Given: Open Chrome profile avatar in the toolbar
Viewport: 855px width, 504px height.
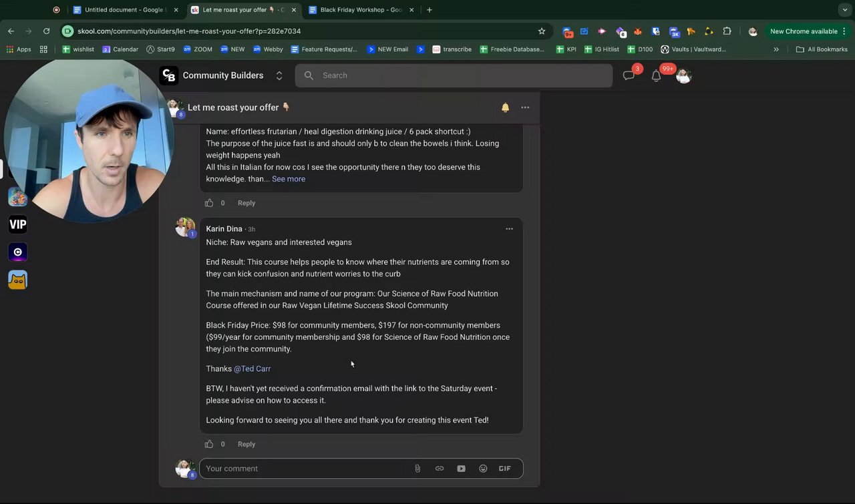Looking at the screenshot, I should 753,31.
